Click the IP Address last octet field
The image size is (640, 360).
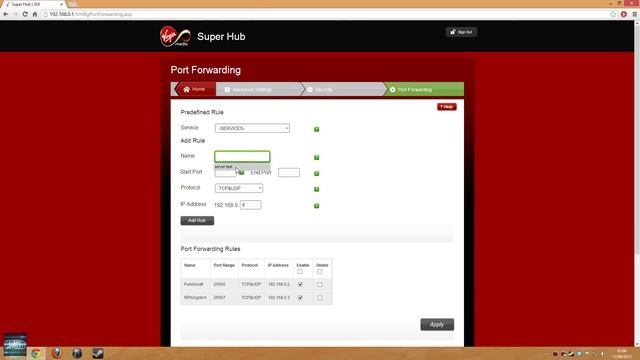[x=251, y=205]
